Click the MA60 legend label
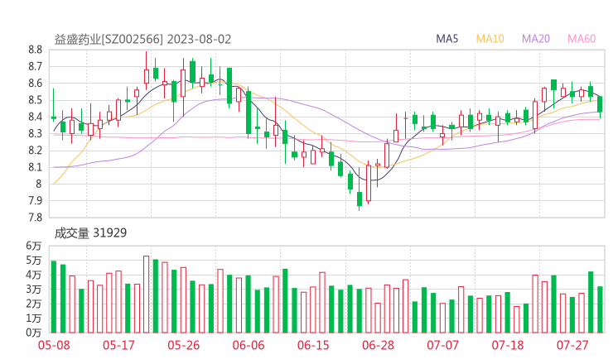Screen dimensions: 613x364 pyautogui.click(x=582, y=39)
